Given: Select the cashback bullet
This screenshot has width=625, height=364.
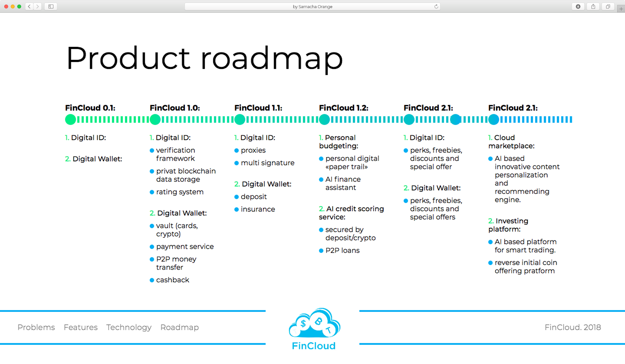Looking at the screenshot, I should tap(170, 280).
